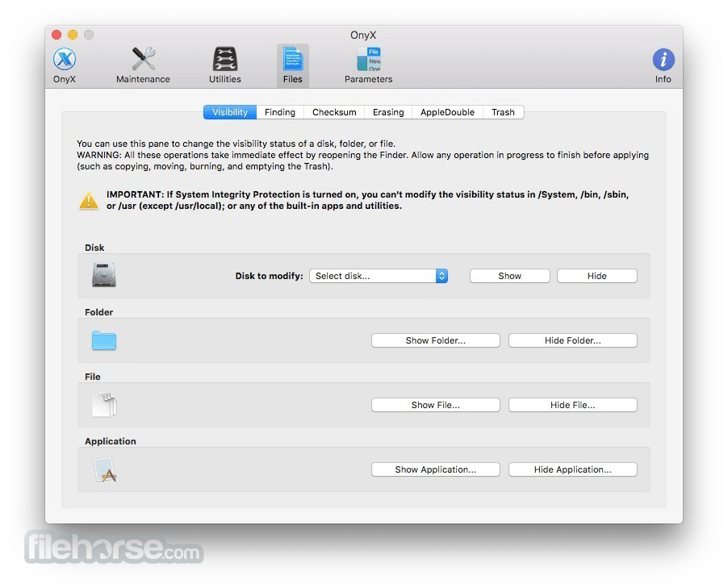Open the Maintenance tools section
The image size is (728, 588).
pos(143,65)
